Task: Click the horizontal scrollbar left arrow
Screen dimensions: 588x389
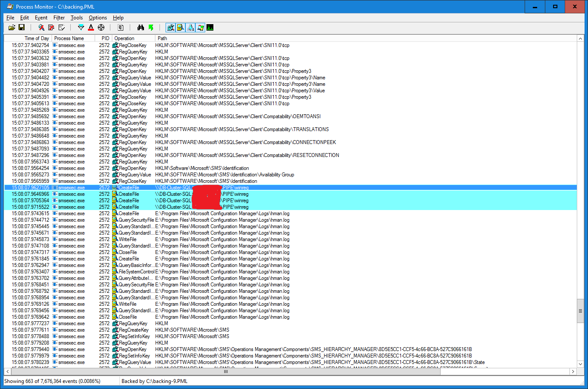Action: click(8, 371)
